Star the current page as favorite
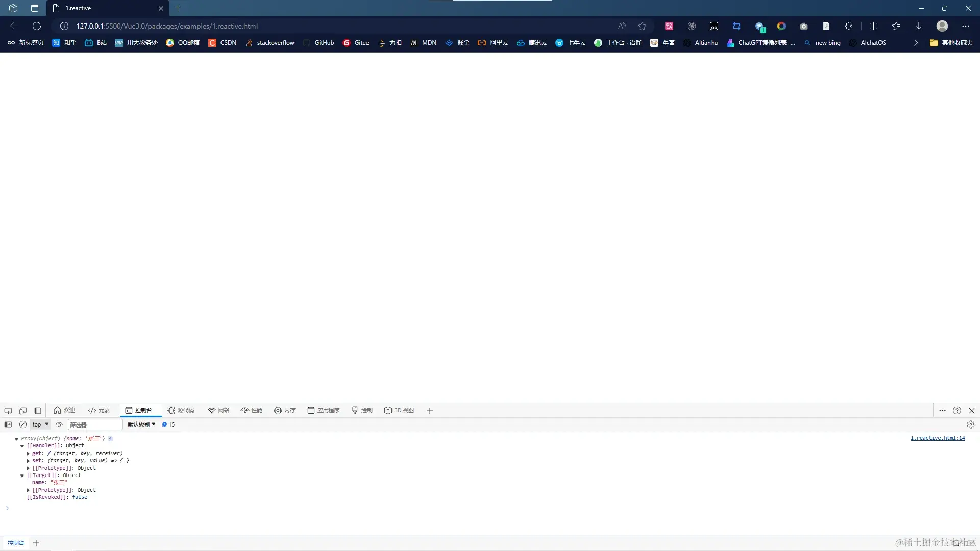This screenshot has height=551, width=980. tap(642, 26)
